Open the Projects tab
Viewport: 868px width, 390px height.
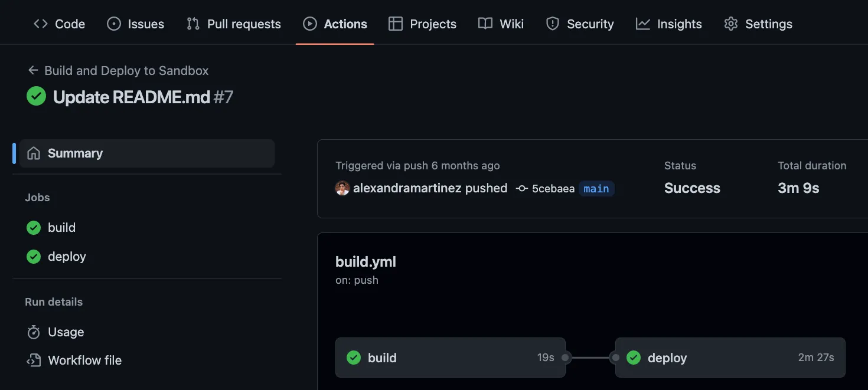coord(422,24)
